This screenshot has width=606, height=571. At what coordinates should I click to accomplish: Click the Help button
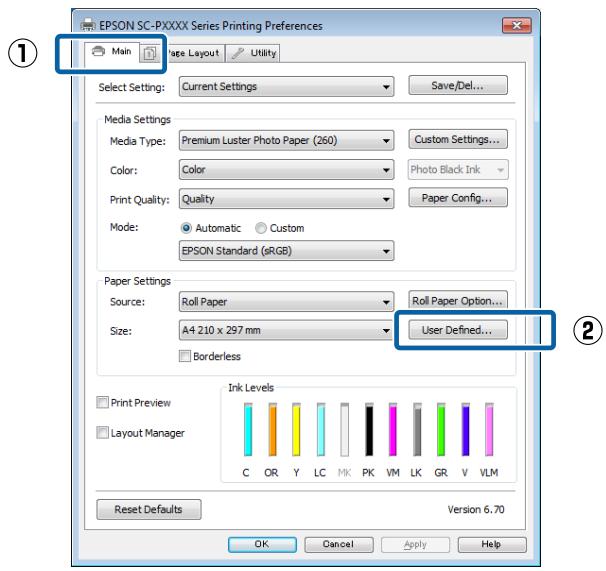[492, 544]
